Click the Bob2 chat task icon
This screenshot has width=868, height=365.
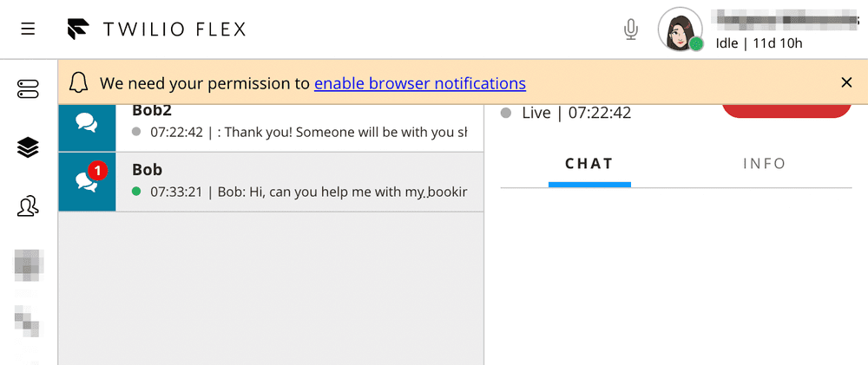click(87, 125)
